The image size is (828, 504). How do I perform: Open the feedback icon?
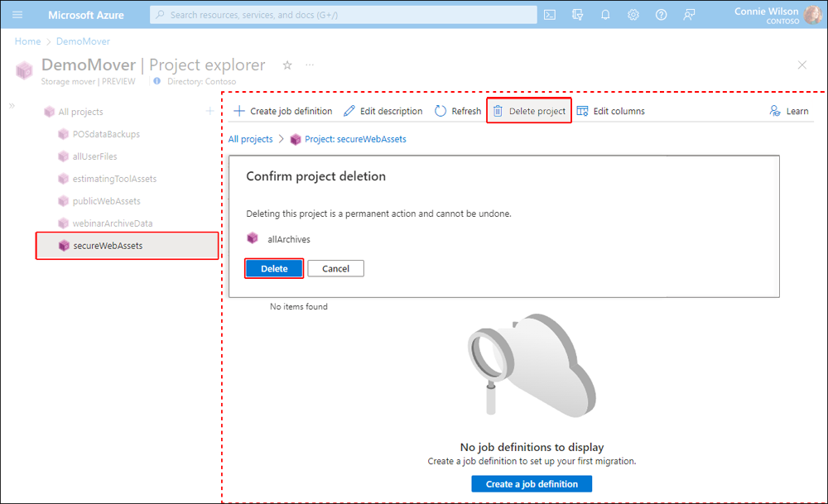689,15
